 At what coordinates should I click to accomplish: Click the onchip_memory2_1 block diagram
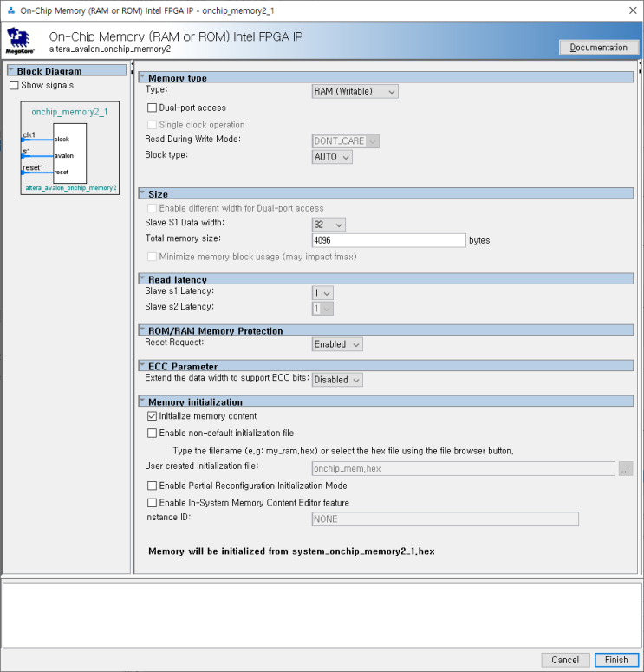point(70,148)
